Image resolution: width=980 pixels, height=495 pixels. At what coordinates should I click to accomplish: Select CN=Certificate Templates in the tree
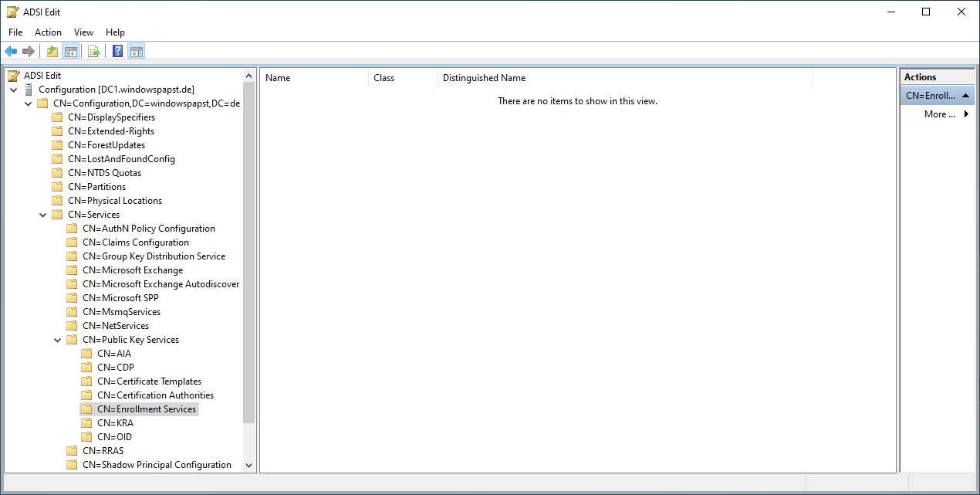tap(149, 381)
